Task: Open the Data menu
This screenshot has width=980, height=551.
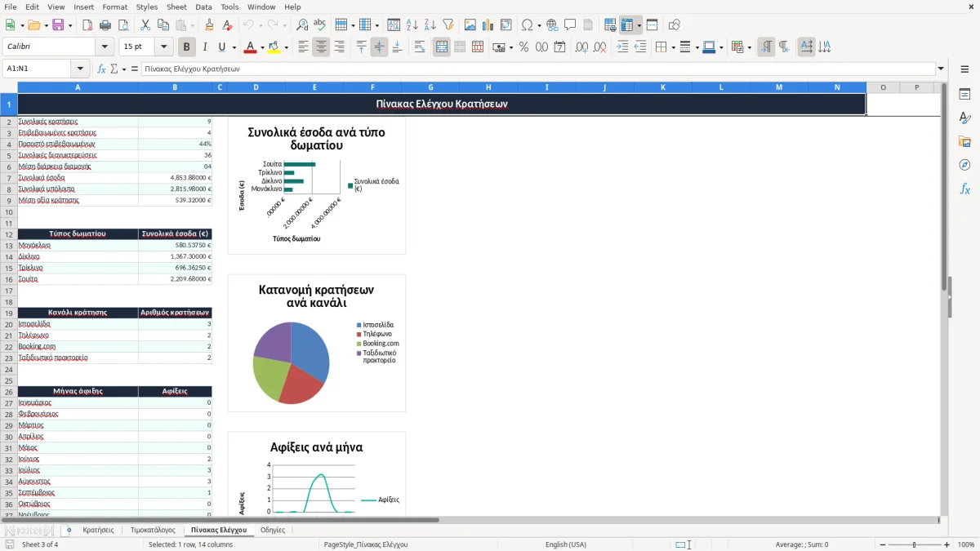Action: point(203,7)
